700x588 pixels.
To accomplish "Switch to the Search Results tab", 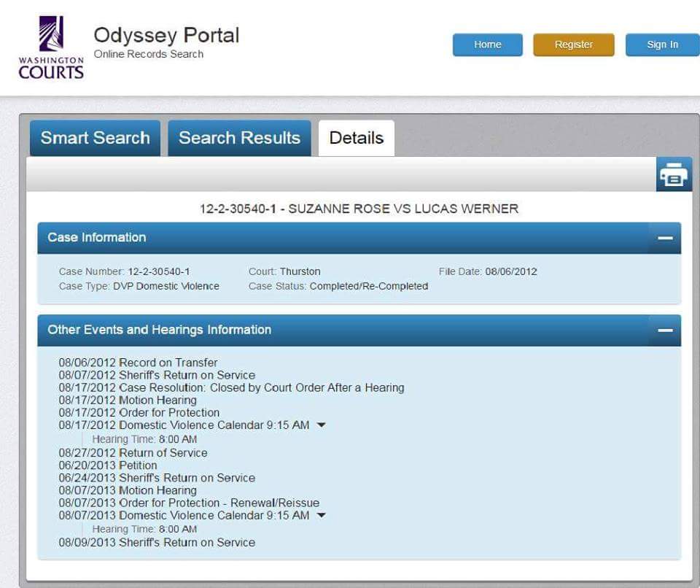I will 239,138.
